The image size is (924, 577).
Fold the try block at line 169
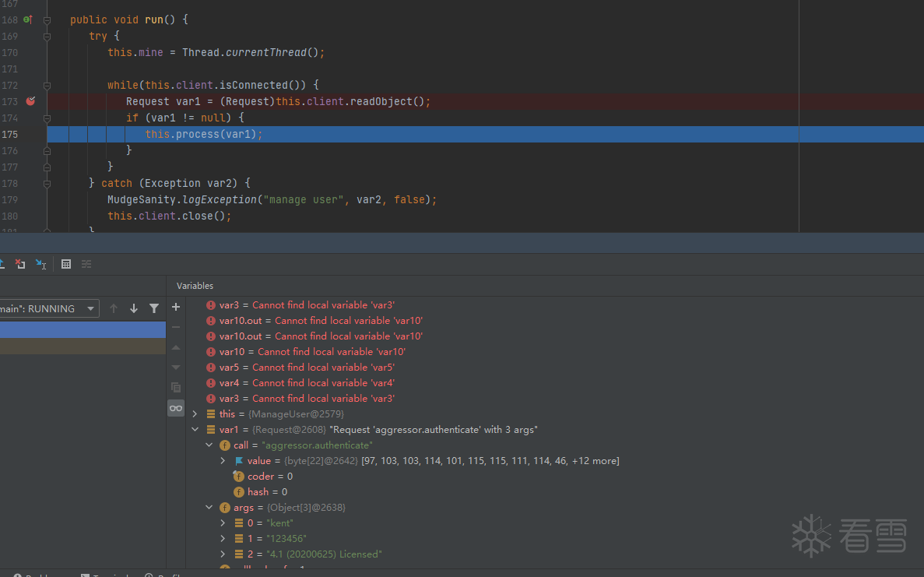[47, 36]
